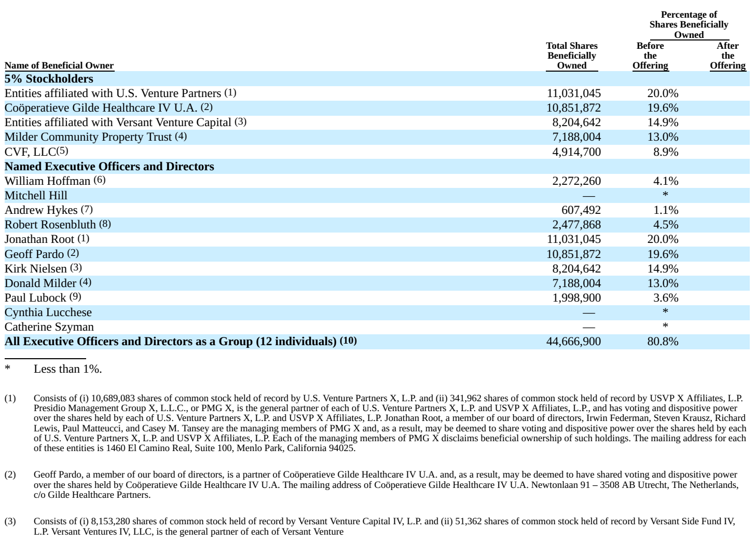The image size is (756, 544).
Task: Select the 80.8% group percentage
Action: tap(663, 342)
